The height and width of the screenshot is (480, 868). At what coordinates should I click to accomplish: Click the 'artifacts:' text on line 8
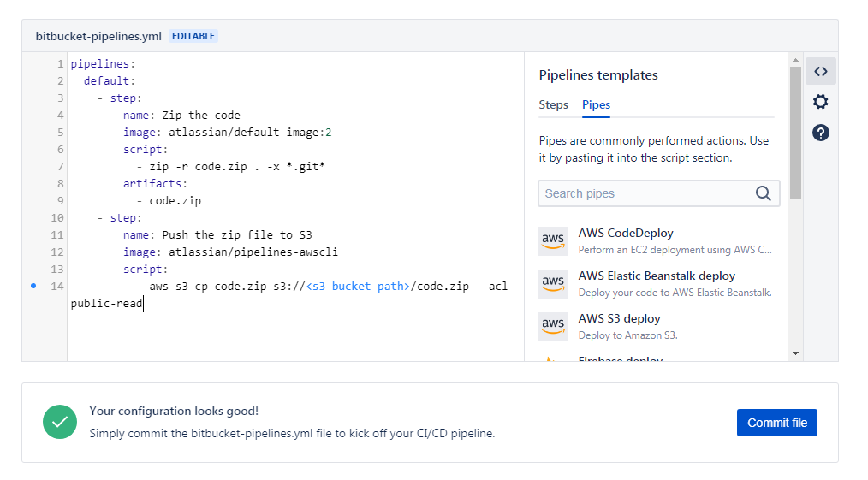click(x=155, y=184)
